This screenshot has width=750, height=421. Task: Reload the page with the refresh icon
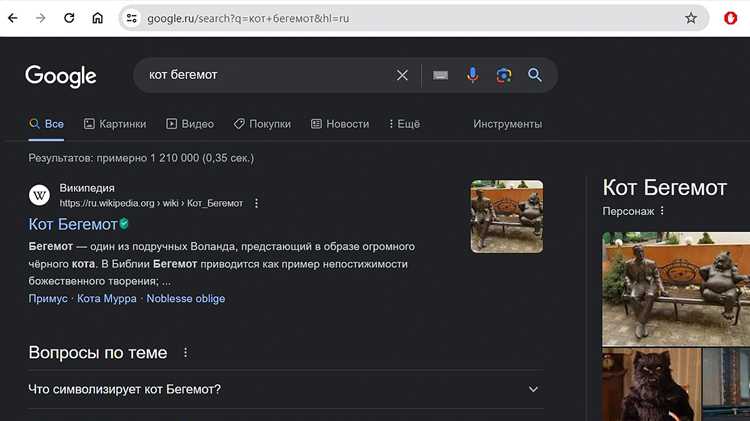pyautogui.click(x=69, y=18)
